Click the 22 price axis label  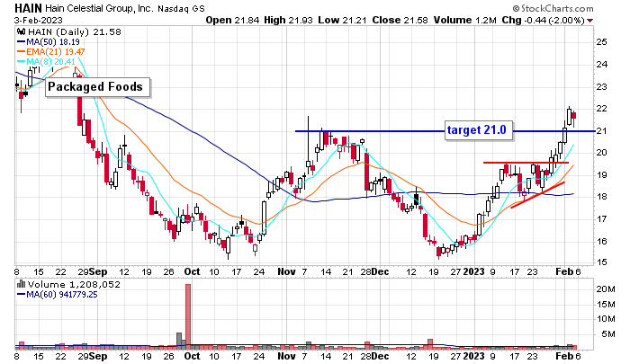coord(601,109)
